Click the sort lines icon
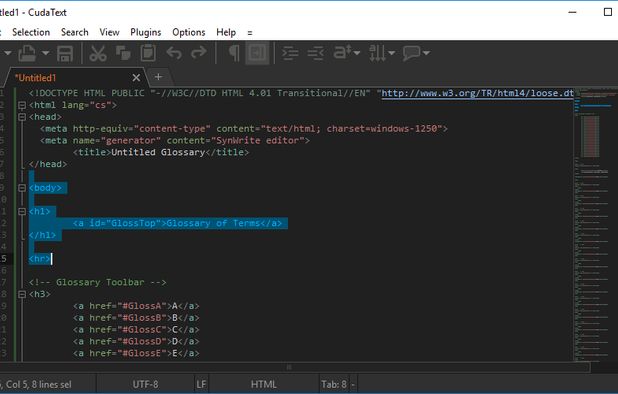 tap(377, 53)
